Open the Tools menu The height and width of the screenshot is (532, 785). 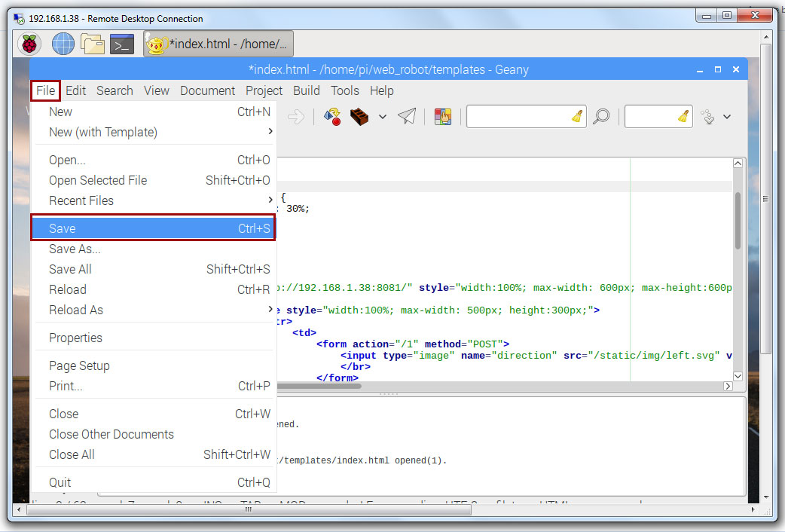pyautogui.click(x=345, y=90)
